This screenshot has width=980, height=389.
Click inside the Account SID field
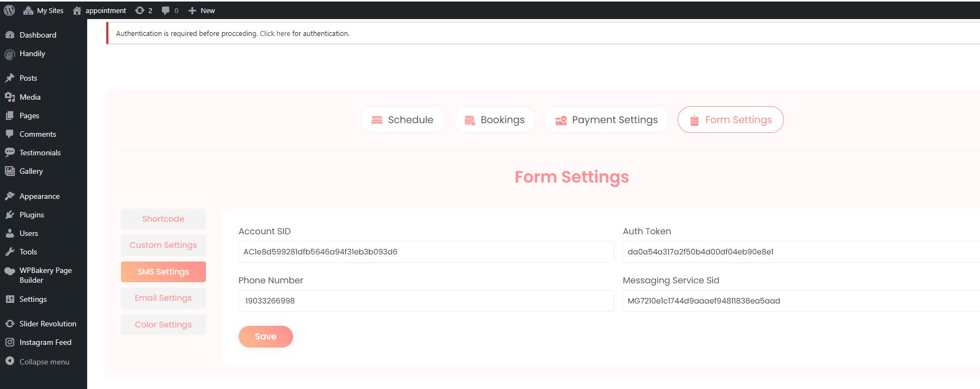pos(425,252)
